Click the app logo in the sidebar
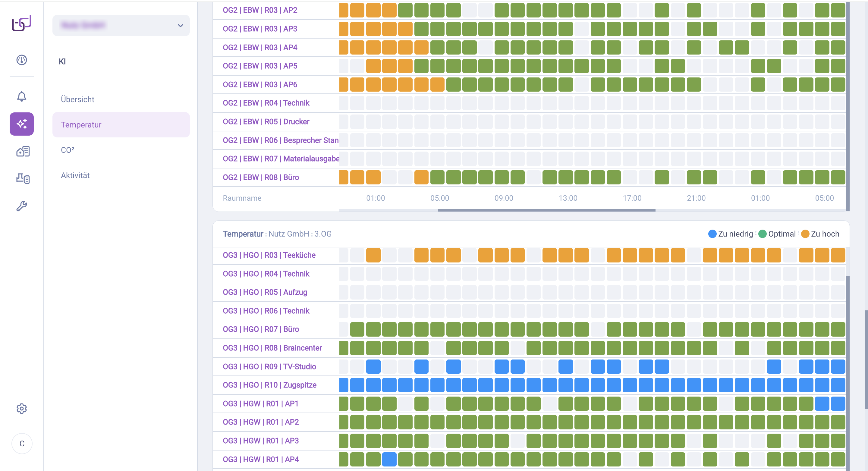 (22, 23)
